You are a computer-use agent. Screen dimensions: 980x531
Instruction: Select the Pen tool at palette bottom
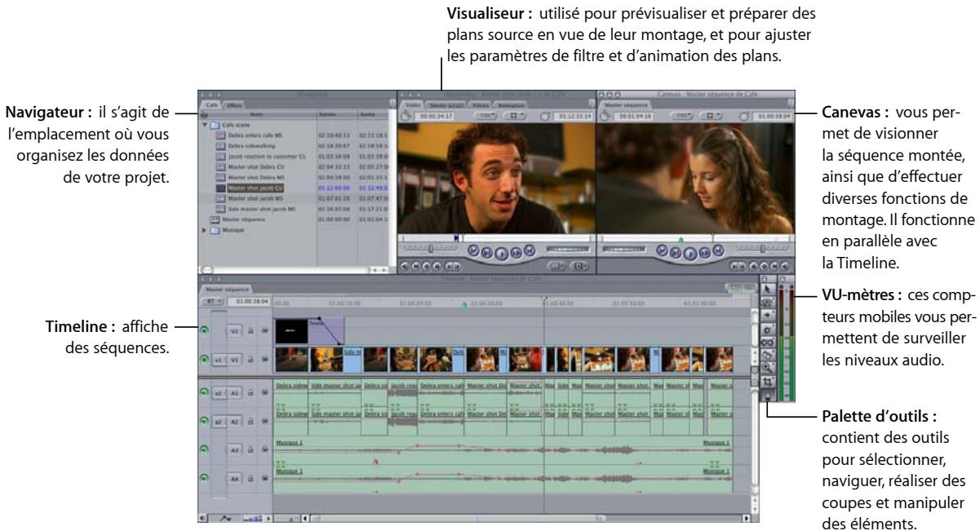click(767, 394)
